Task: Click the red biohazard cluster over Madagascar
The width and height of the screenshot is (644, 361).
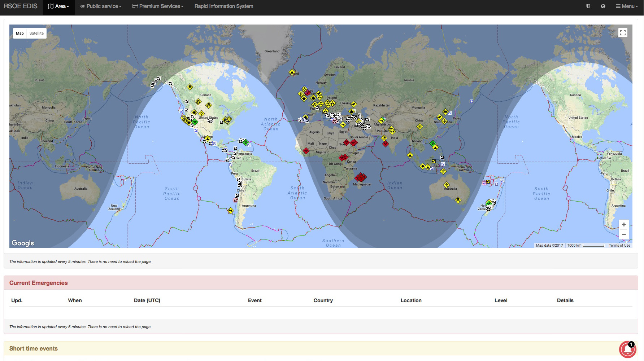Action: click(x=361, y=177)
